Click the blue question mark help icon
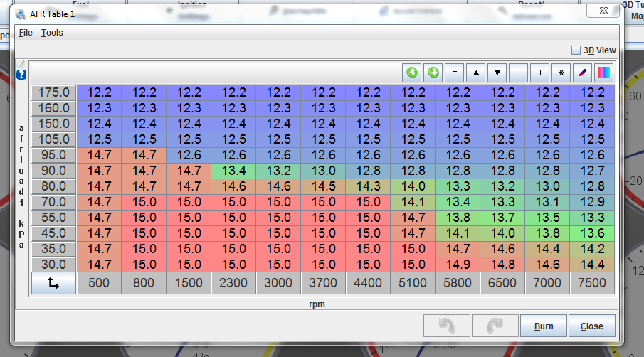Viewport: 644px width, 357px height. click(21, 75)
